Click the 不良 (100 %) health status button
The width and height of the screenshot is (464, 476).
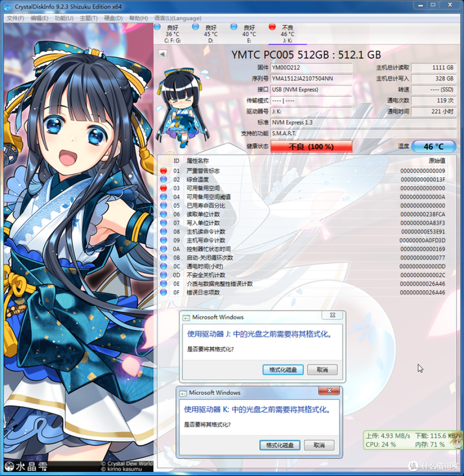click(x=311, y=147)
